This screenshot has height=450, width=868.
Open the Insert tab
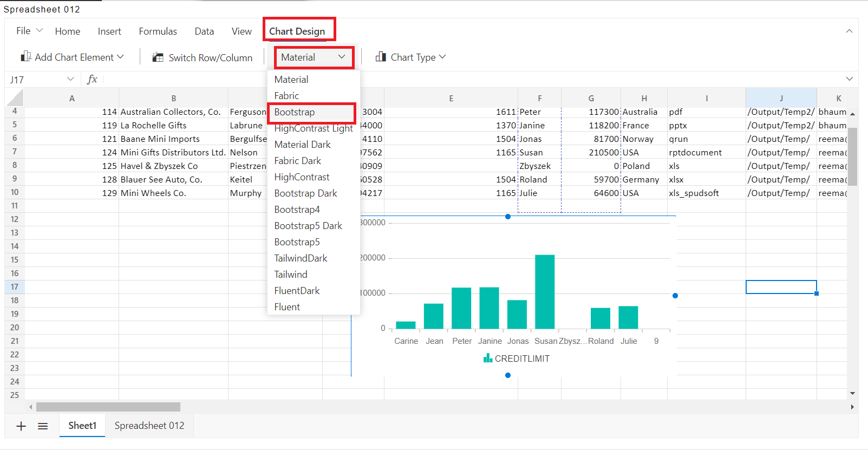[109, 31]
